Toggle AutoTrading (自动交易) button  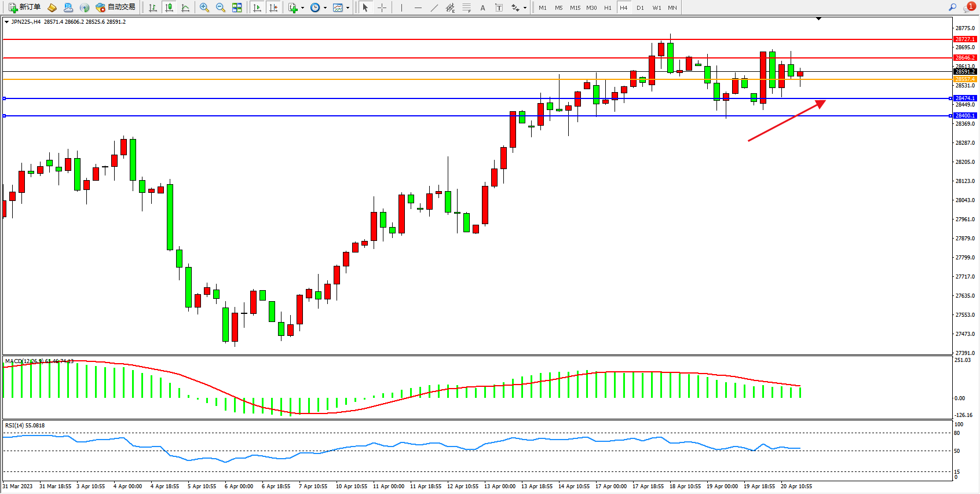(116, 8)
